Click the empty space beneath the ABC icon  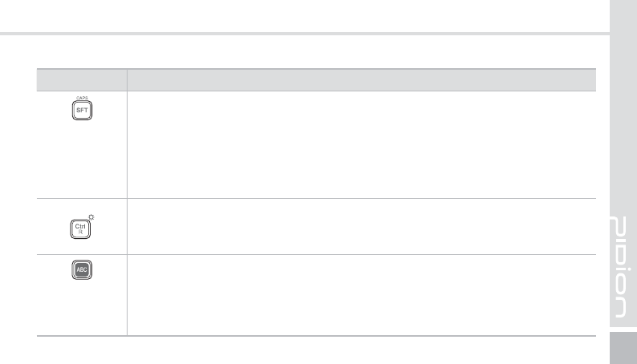pyautogui.click(x=82, y=309)
